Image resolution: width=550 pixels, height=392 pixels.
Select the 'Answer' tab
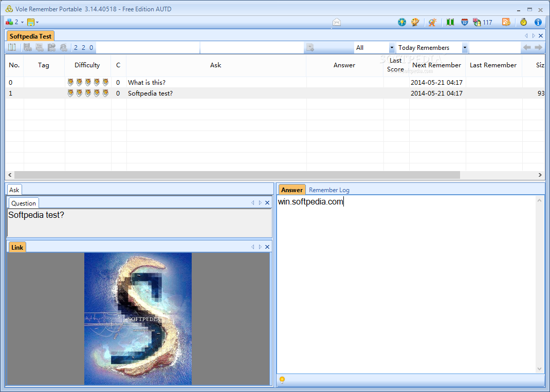(x=292, y=190)
